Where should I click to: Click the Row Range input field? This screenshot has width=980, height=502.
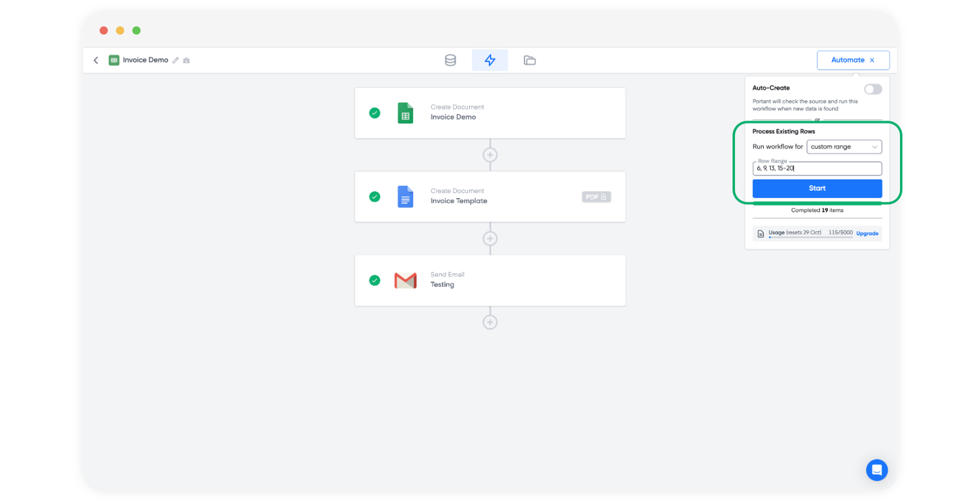(x=817, y=169)
